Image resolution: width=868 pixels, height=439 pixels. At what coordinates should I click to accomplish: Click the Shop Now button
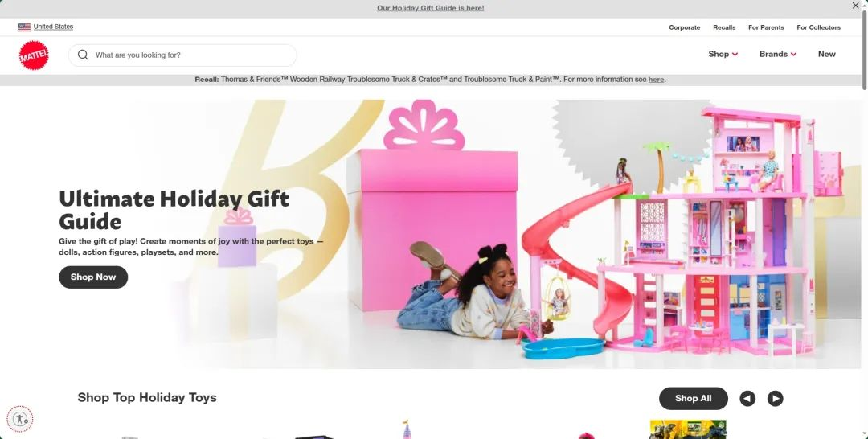[93, 277]
